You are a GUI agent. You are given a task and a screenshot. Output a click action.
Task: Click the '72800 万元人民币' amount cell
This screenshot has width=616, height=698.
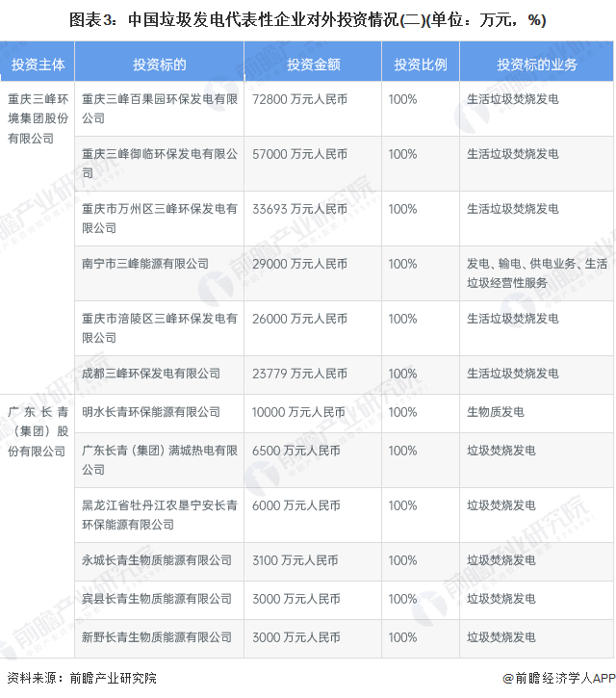299,99
